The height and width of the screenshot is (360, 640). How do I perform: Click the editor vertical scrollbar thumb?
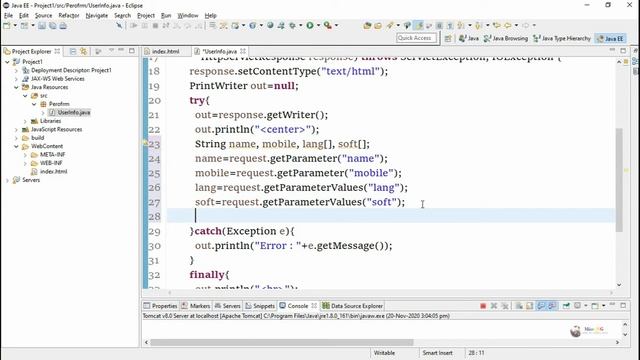[619, 180]
